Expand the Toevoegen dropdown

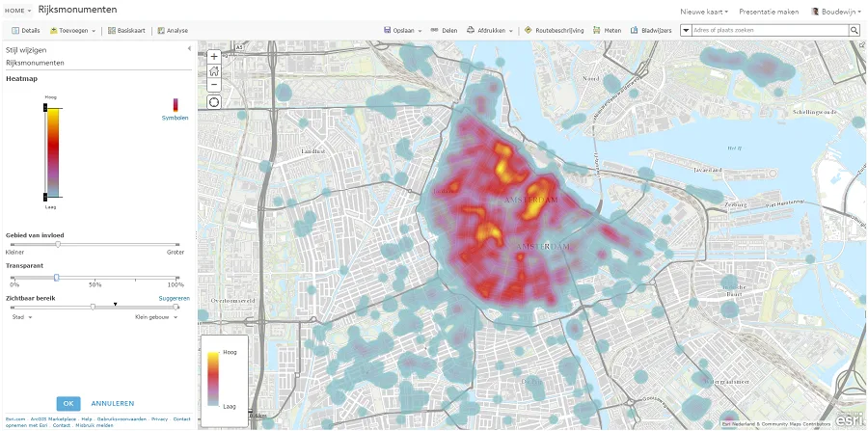[x=72, y=31]
